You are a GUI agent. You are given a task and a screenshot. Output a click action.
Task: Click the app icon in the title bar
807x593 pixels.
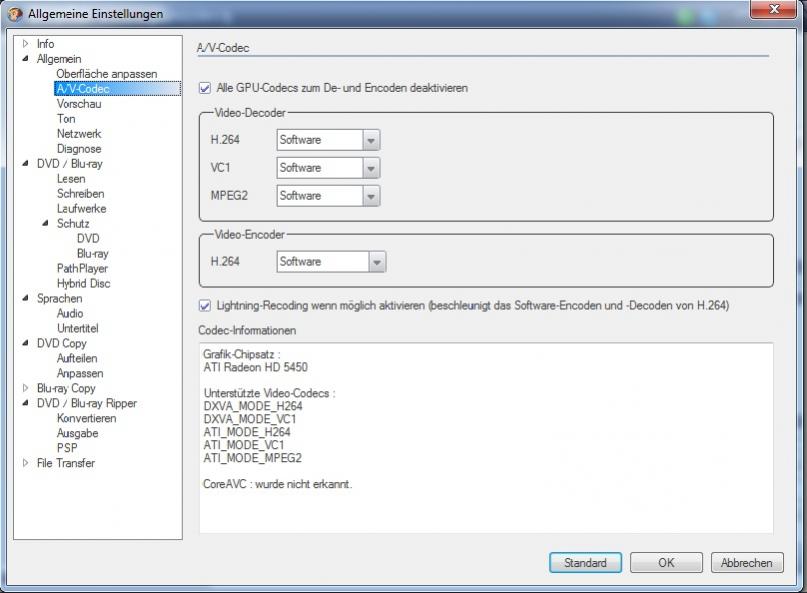pos(15,13)
